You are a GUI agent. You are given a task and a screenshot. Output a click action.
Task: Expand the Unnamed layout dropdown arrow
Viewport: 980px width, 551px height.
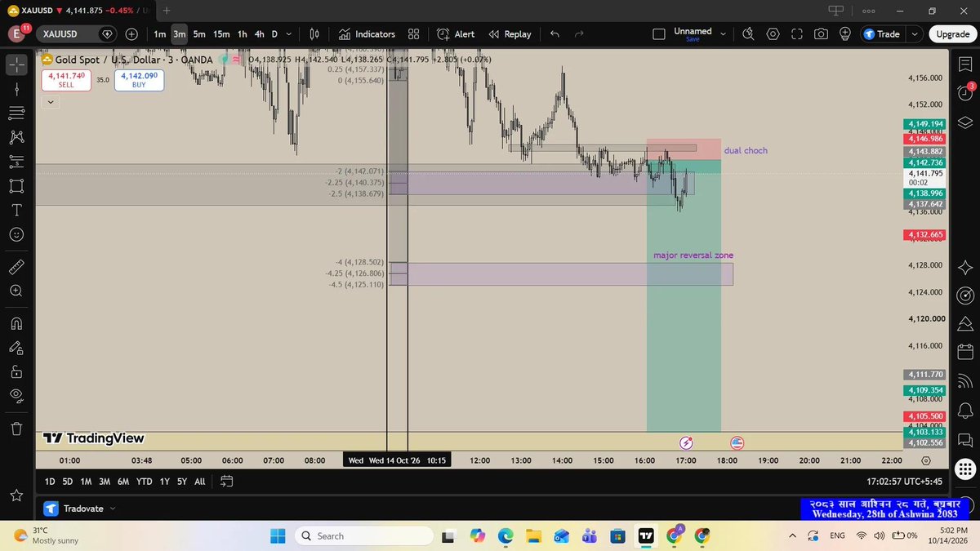(723, 34)
